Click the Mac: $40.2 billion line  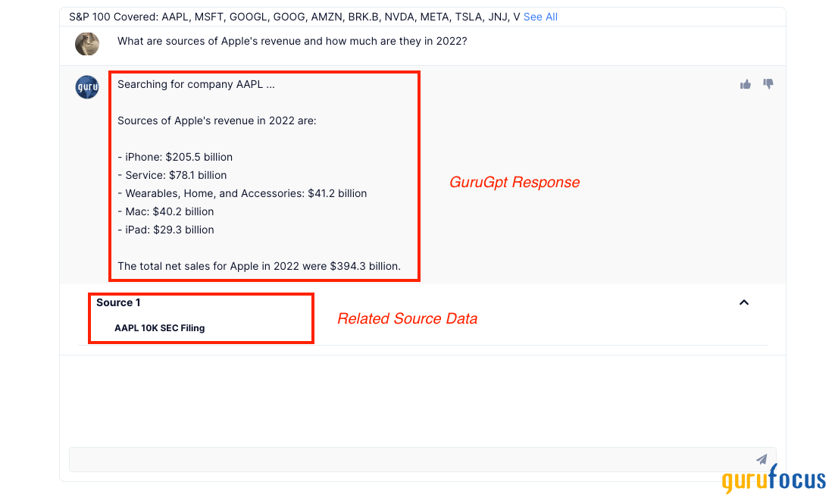pos(165,211)
